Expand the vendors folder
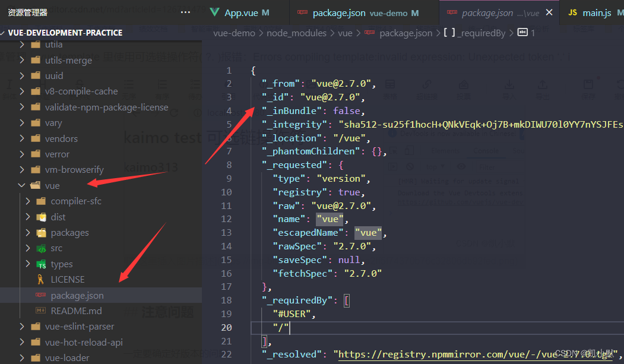The width and height of the screenshot is (624, 364). pyautogui.click(x=21, y=138)
